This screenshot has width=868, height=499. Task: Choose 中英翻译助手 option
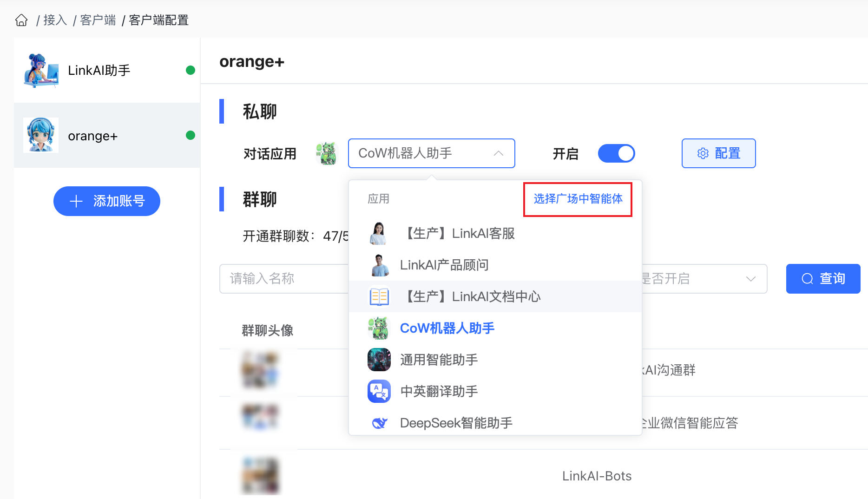(495, 391)
